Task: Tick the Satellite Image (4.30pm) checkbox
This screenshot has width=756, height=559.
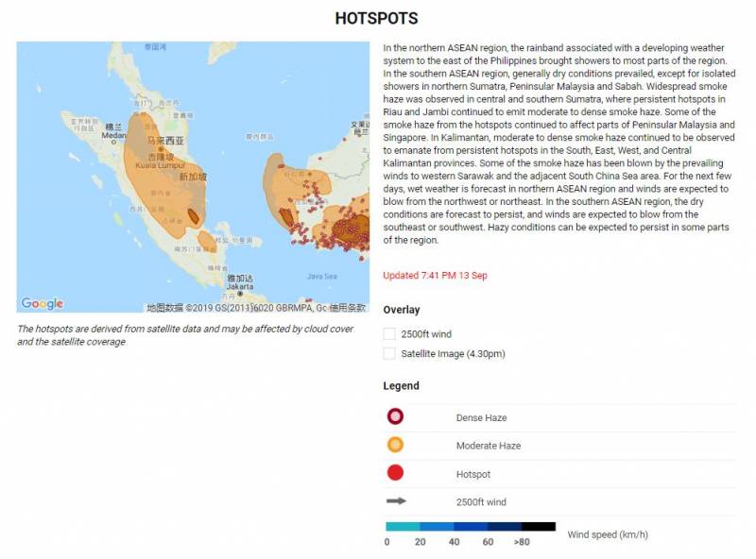Action: coord(389,354)
